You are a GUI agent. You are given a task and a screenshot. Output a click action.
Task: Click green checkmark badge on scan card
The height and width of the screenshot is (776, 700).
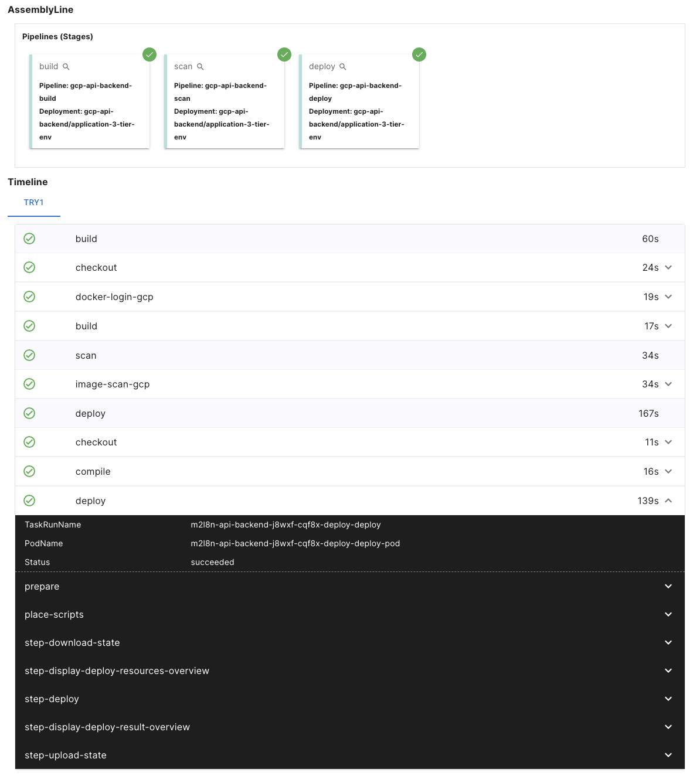point(284,55)
